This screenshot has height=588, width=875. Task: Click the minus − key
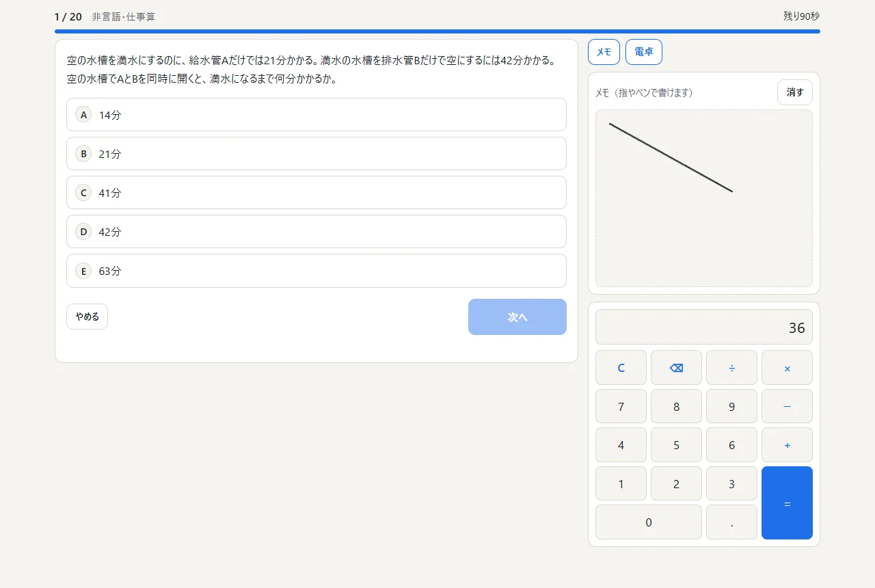(787, 406)
